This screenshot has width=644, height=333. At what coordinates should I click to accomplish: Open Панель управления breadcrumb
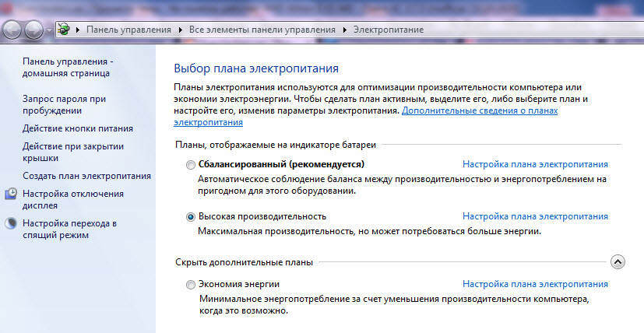point(128,30)
